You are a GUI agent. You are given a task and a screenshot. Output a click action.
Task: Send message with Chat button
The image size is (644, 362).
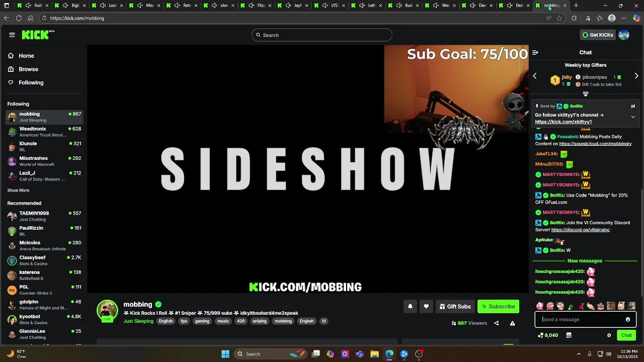(626, 335)
